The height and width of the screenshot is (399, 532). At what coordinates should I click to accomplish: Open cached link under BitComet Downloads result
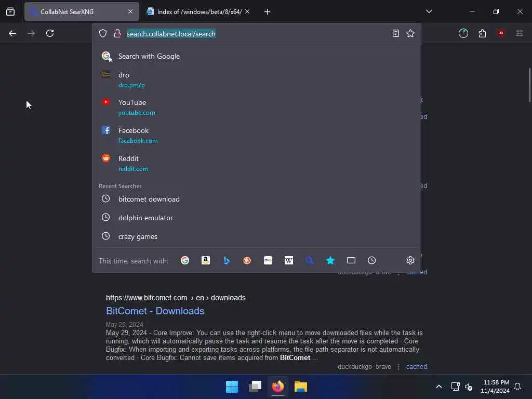point(417,367)
